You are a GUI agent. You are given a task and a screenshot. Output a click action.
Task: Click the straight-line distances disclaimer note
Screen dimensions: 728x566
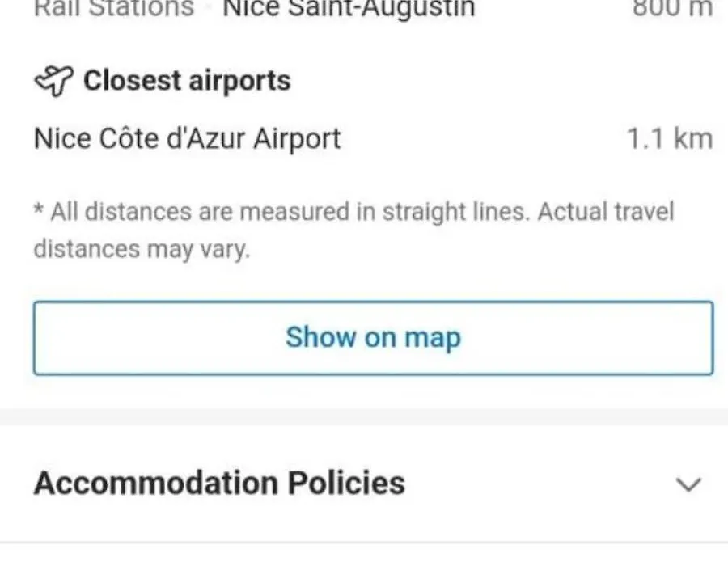353,230
